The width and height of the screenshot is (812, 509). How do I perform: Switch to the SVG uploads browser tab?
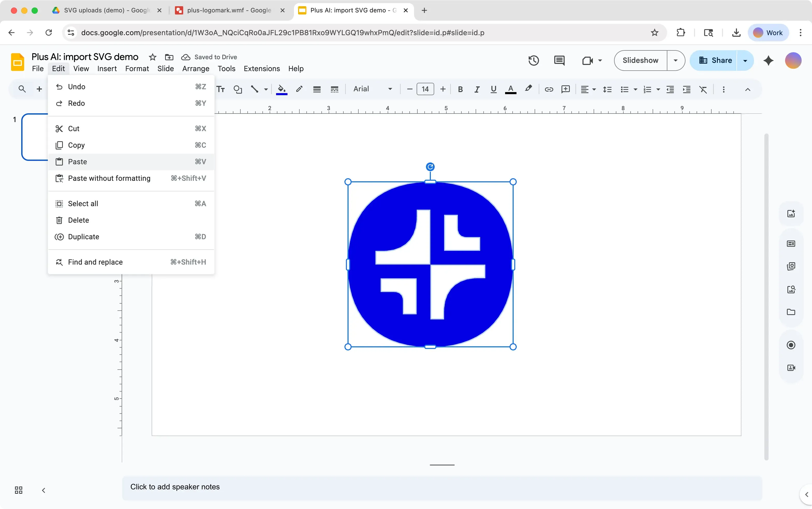101,10
